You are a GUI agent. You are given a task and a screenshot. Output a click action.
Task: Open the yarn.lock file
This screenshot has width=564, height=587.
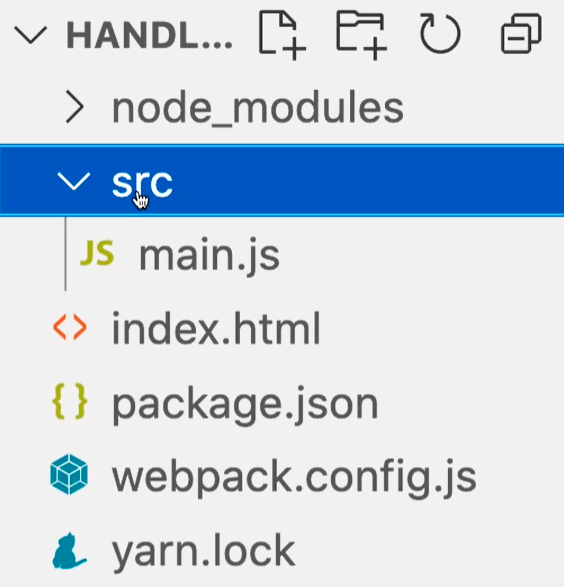tap(204, 551)
